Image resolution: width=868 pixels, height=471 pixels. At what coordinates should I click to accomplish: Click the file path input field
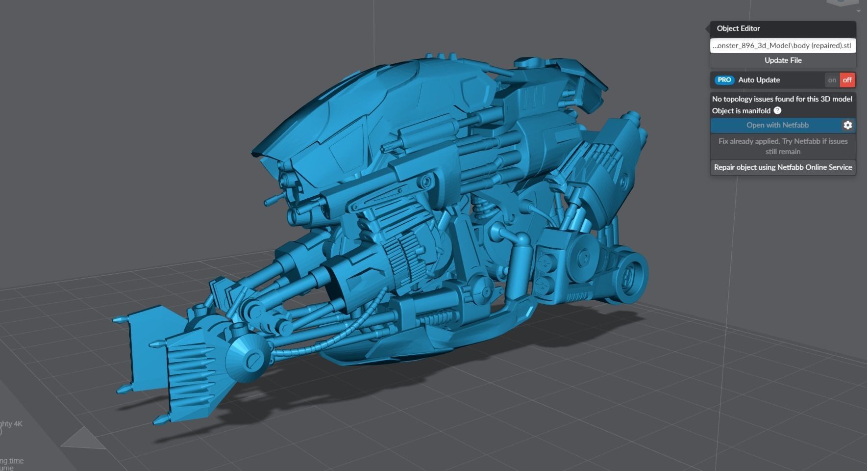point(783,46)
